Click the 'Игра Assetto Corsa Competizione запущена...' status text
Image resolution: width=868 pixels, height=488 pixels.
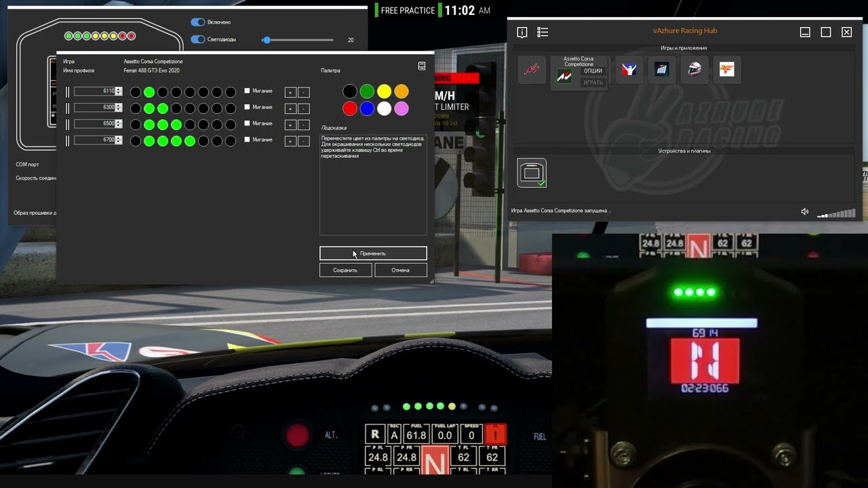pos(561,211)
